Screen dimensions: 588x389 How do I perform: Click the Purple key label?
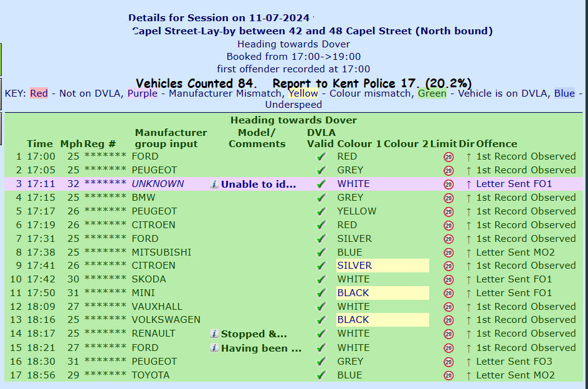tap(143, 93)
